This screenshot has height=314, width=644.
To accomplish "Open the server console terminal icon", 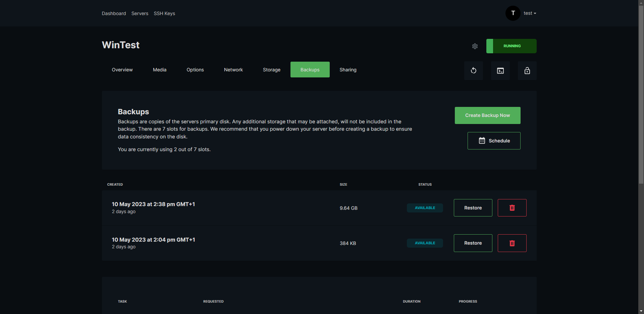I will coord(500,70).
